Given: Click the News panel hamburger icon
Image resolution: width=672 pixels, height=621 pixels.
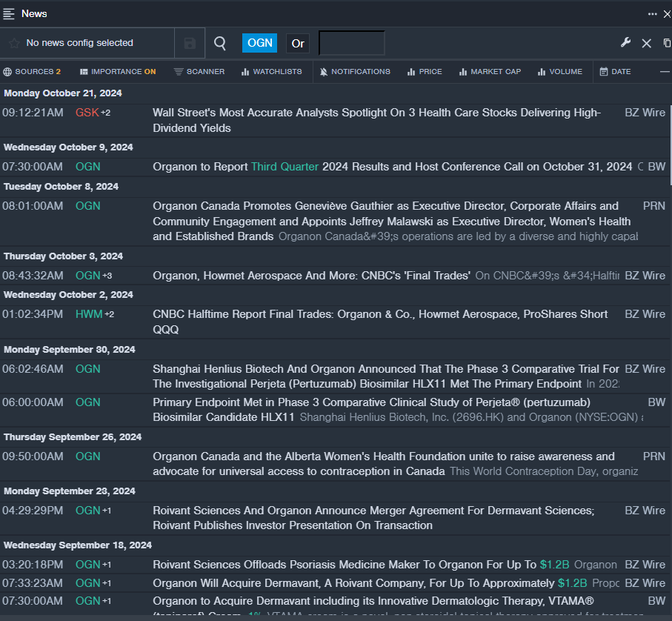Looking at the screenshot, I should point(9,13).
